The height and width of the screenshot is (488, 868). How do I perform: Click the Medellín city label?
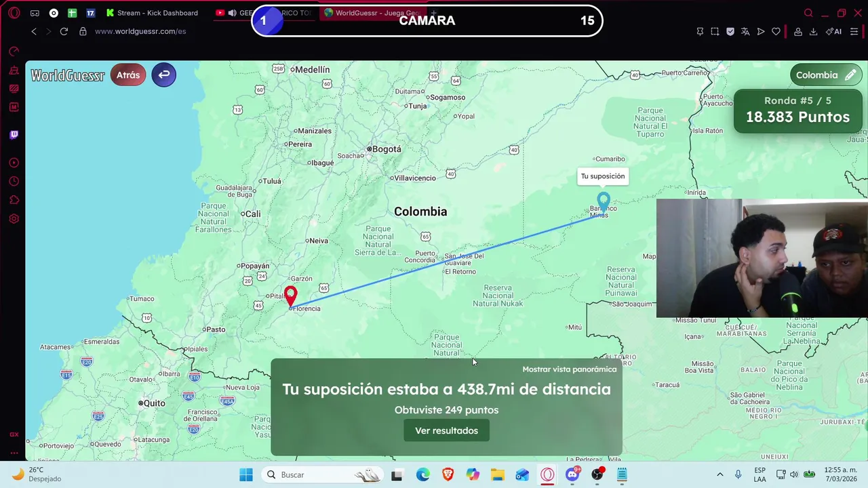[x=312, y=70]
